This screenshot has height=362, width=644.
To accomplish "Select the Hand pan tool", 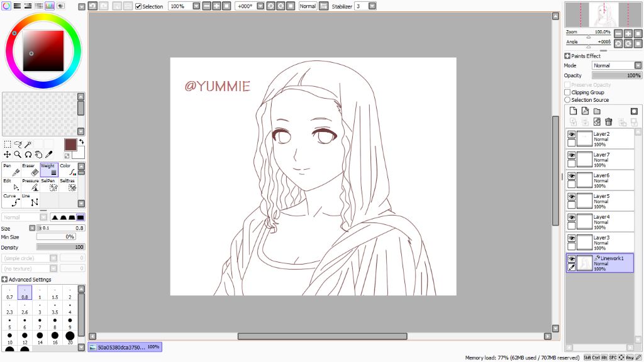I will pos(38,155).
